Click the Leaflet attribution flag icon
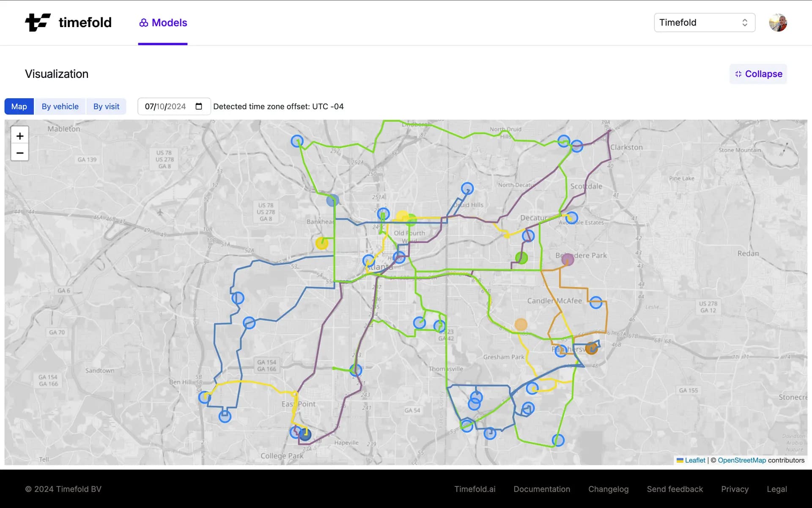 680,460
